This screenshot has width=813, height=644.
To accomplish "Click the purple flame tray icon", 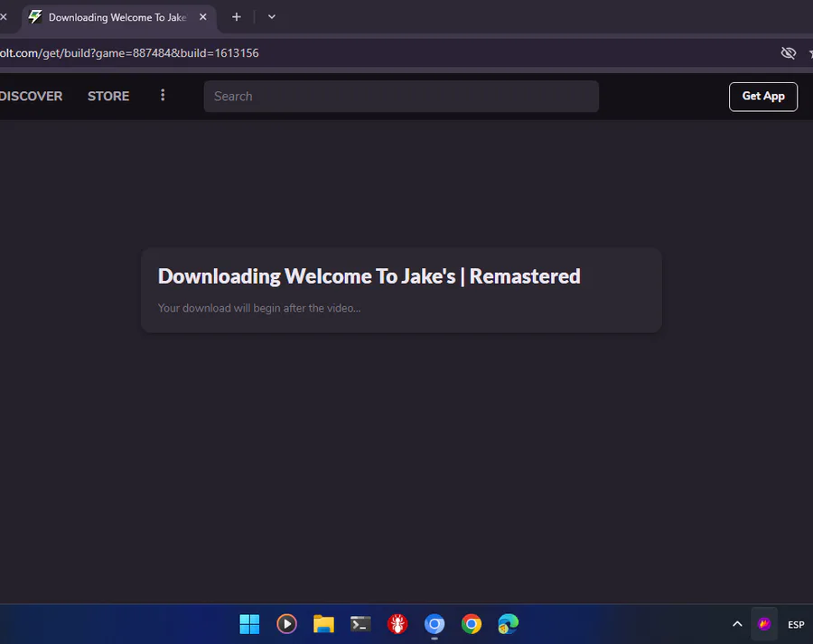I will tap(764, 624).
